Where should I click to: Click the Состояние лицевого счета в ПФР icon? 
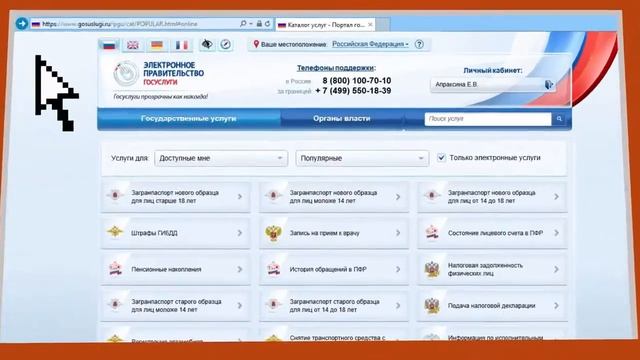[x=431, y=233]
